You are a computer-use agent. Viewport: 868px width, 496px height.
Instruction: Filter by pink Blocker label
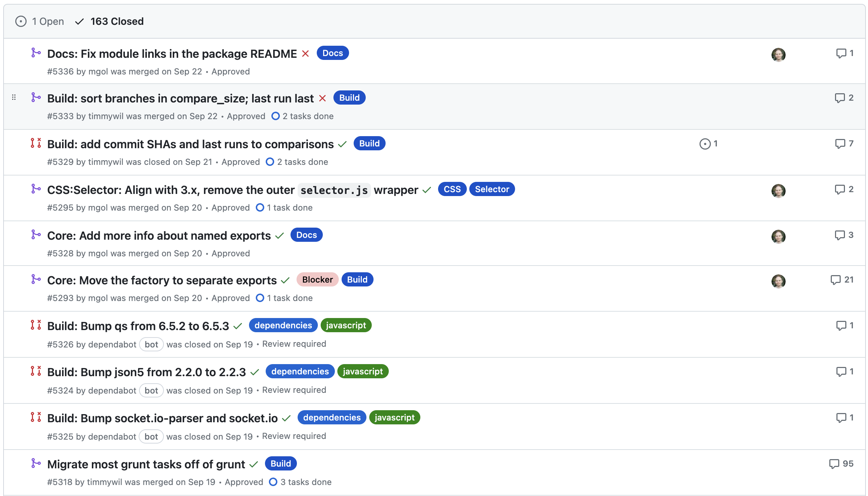click(x=317, y=280)
